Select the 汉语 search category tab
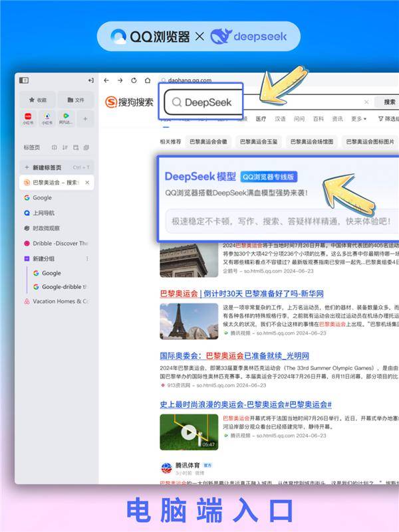 (280, 119)
